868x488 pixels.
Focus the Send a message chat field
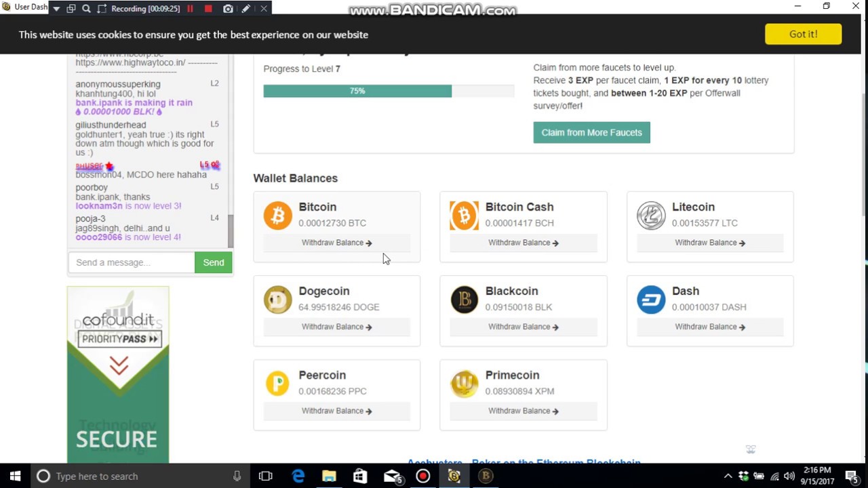132,262
